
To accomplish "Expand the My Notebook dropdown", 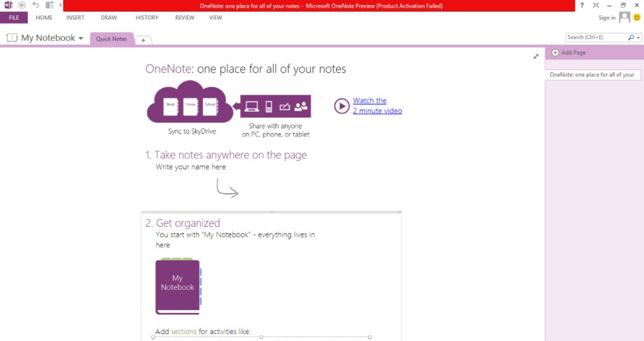I will coord(81,39).
